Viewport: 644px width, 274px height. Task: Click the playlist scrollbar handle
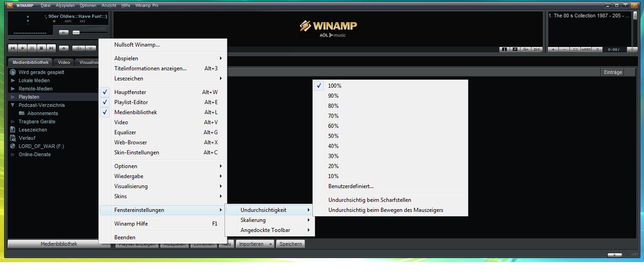(x=635, y=16)
